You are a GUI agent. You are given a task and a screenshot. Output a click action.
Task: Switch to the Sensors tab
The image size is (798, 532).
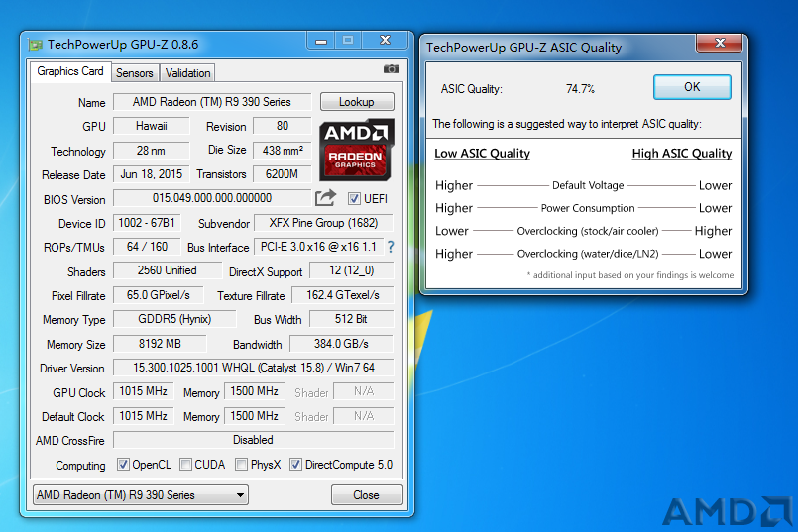135,73
